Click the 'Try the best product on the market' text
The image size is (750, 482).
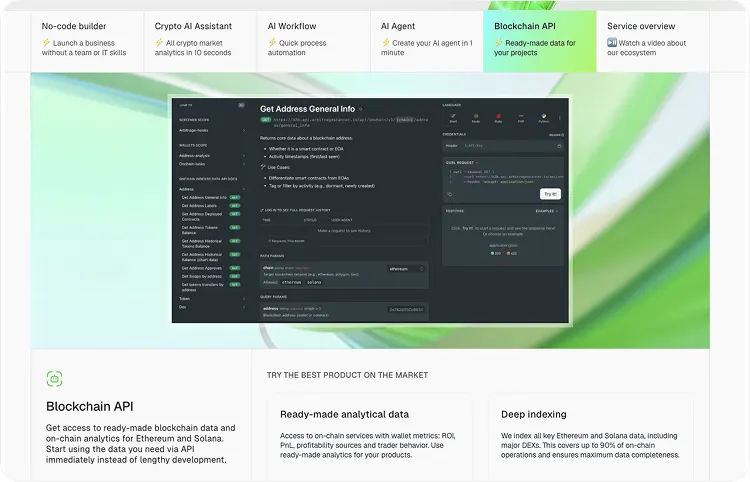[x=347, y=375]
